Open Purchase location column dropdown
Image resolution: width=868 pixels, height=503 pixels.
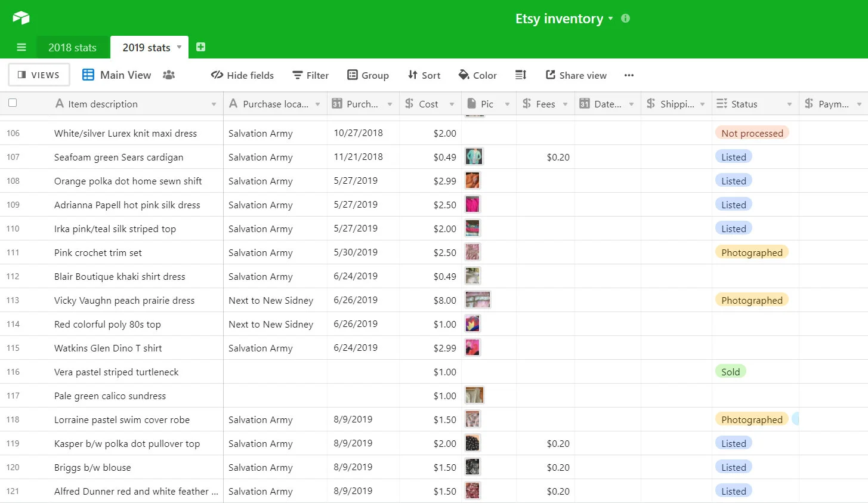317,104
